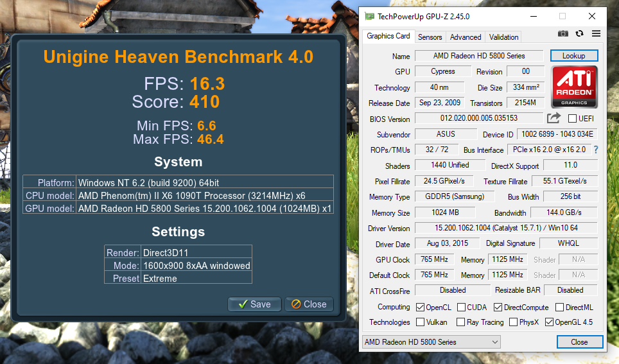Toggle the OpenCL checkbox

pos(420,307)
